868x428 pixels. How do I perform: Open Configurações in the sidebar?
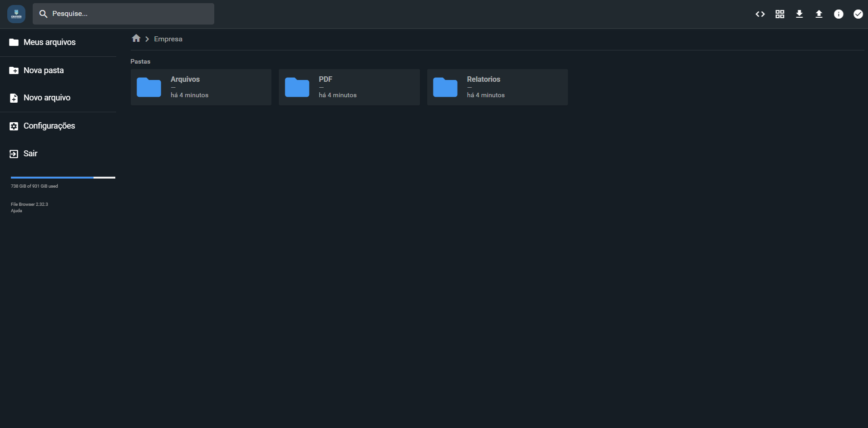[49, 126]
